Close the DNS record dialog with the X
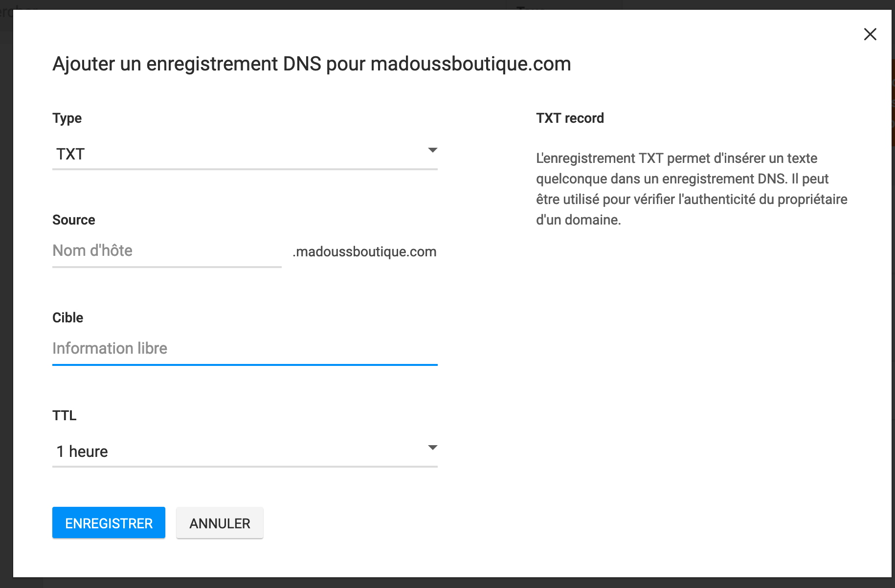Image resolution: width=895 pixels, height=588 pixels. (870, 34)
